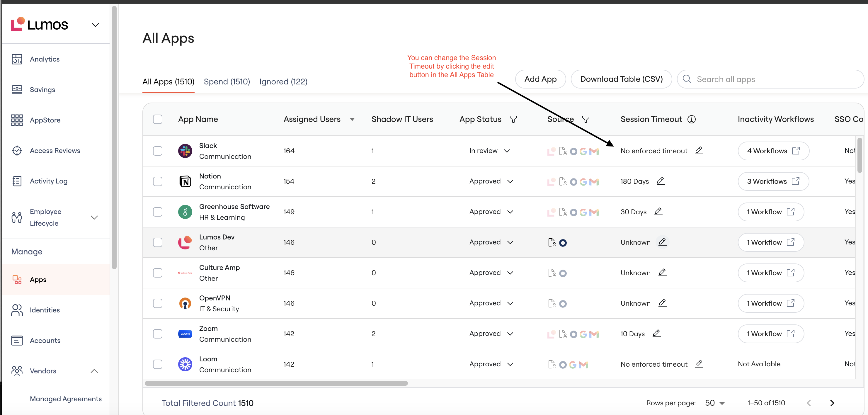Image resolution: width=868 pixels, height=415 pixels.
Task: Open the Identities page
Action: pos(45,310)
